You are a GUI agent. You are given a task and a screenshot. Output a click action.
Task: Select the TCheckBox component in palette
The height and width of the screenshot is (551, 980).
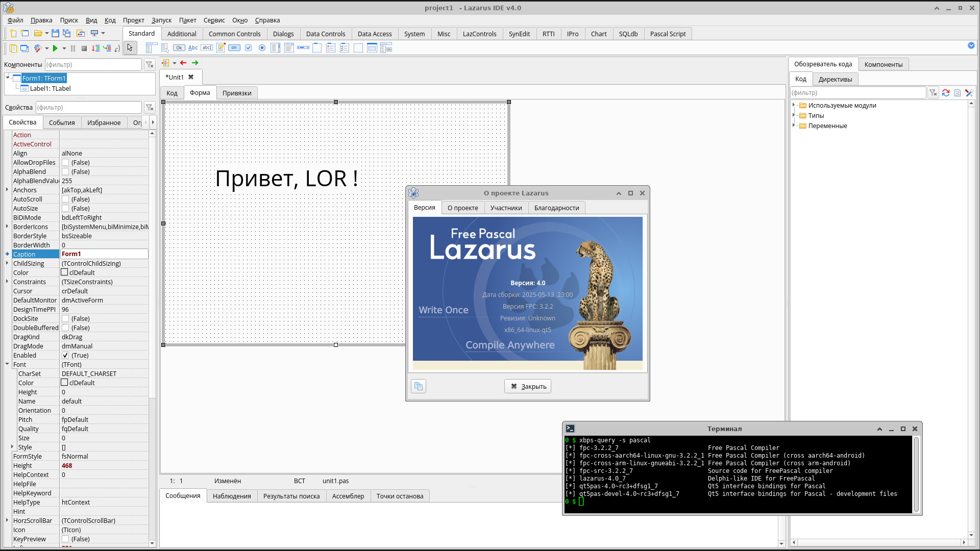pyautogui.click(x=249, y=48)
